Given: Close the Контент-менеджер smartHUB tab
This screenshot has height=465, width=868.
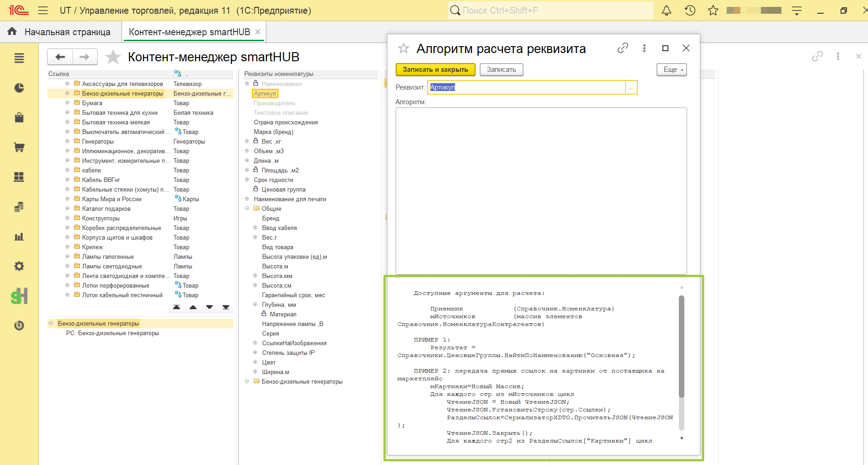Looking at the screenshot, I should click(x=258, y=32).
